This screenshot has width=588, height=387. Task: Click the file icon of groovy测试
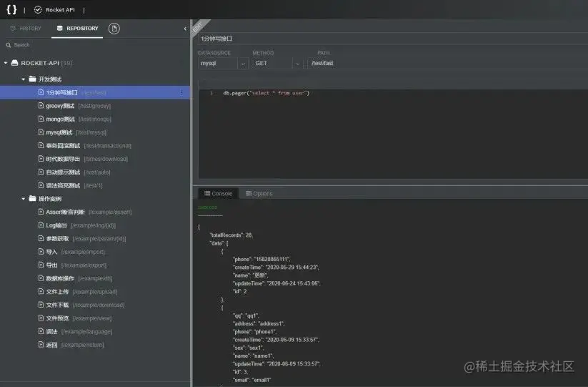(41, 105)
